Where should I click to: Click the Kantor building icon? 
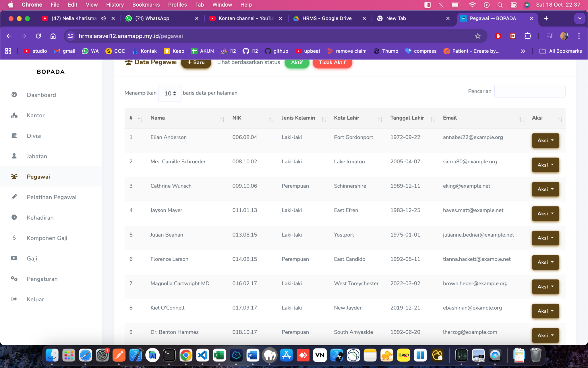(x=14, y=115)
